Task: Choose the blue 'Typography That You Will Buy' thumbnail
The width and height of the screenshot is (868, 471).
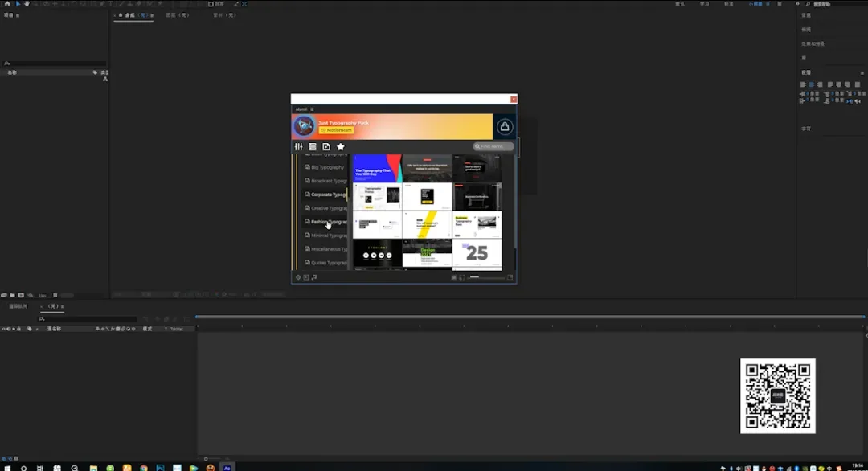Action: pyautogui.click(x=378, y=168)
